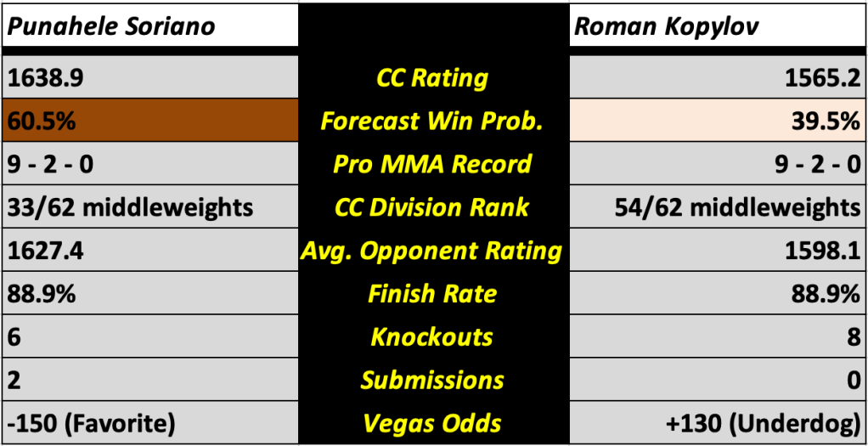Click the Pro MMA Record label
Viewport: 868px width, 446px height.
432,165
